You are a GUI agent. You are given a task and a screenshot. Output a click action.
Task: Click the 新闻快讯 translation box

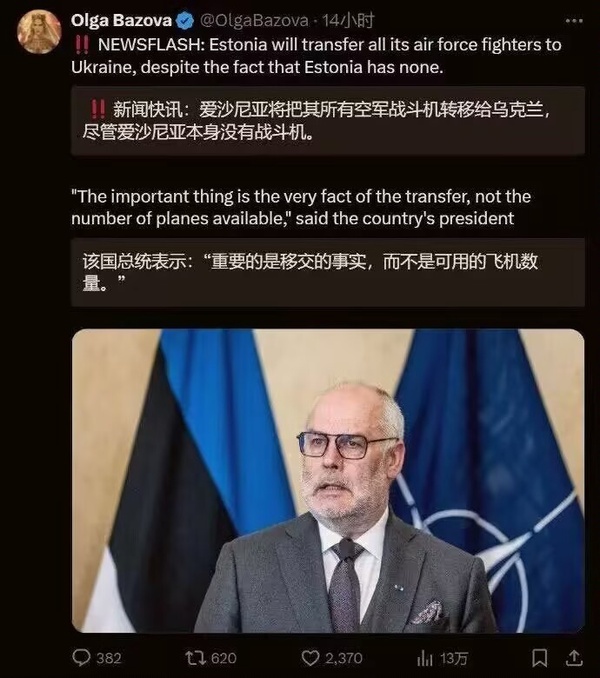click(x=328, y=121)
